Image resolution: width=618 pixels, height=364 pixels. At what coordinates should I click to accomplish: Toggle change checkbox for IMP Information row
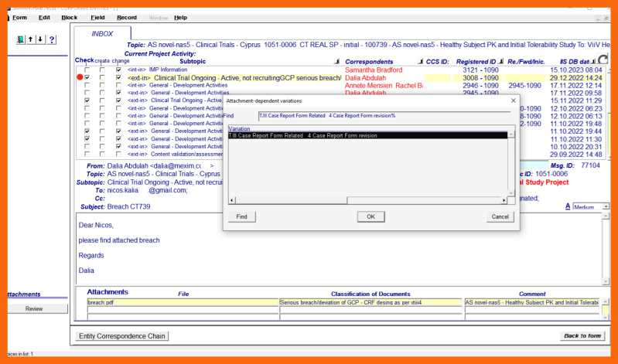click(x=118, y=70)
